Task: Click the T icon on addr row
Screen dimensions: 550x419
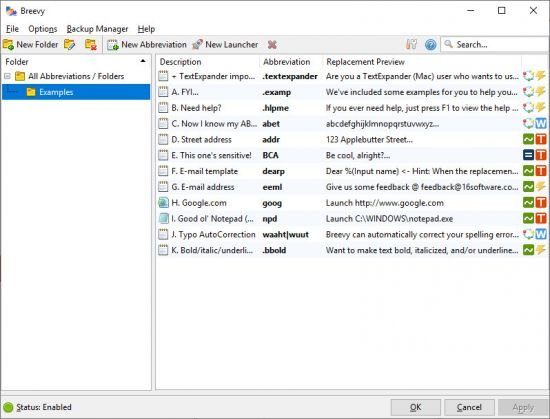Action: (x=541, y=139)
